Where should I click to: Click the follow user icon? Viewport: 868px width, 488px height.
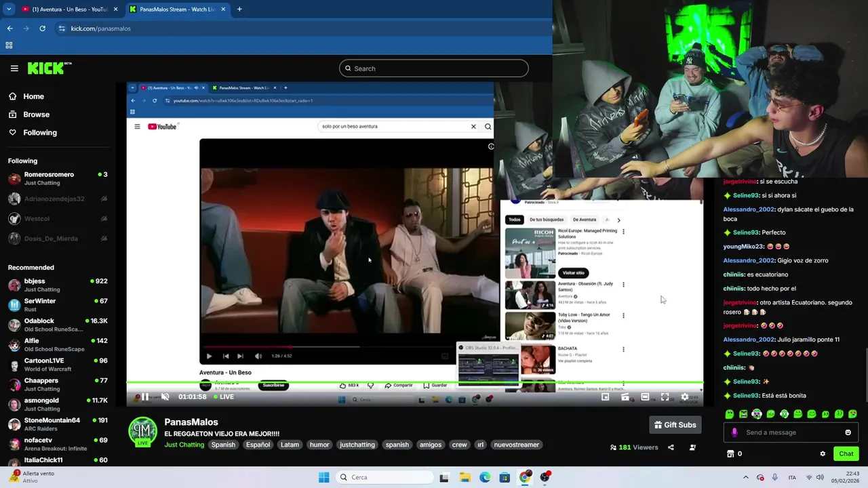692,447
